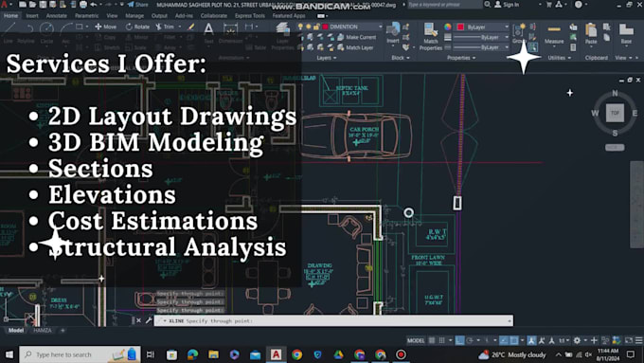Screen dimensions: 644x363
Task: Expand the Block panel arrow
Action: pyautogui.click(x=408, y=58)
